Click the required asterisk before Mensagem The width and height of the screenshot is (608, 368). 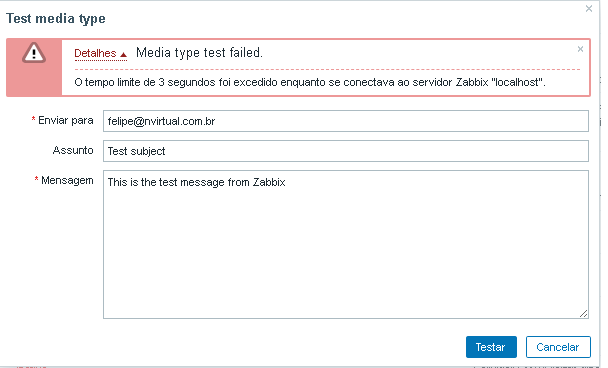coord(36,179)
